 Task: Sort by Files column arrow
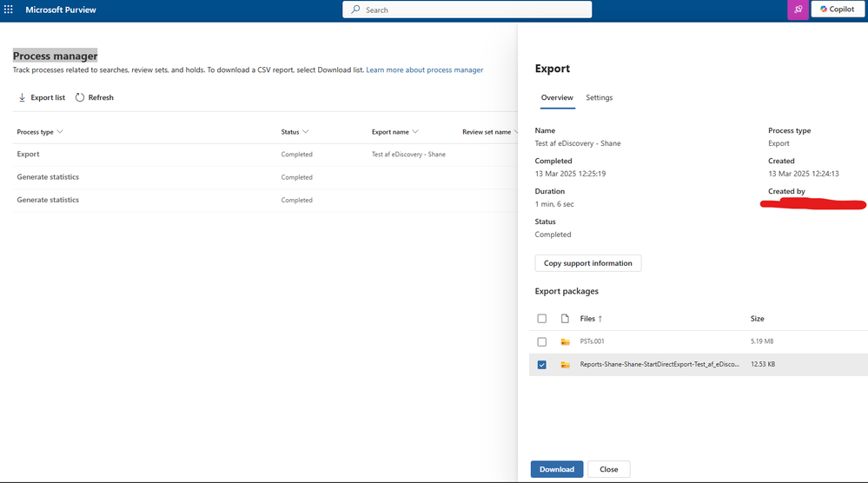coord(600,319)
